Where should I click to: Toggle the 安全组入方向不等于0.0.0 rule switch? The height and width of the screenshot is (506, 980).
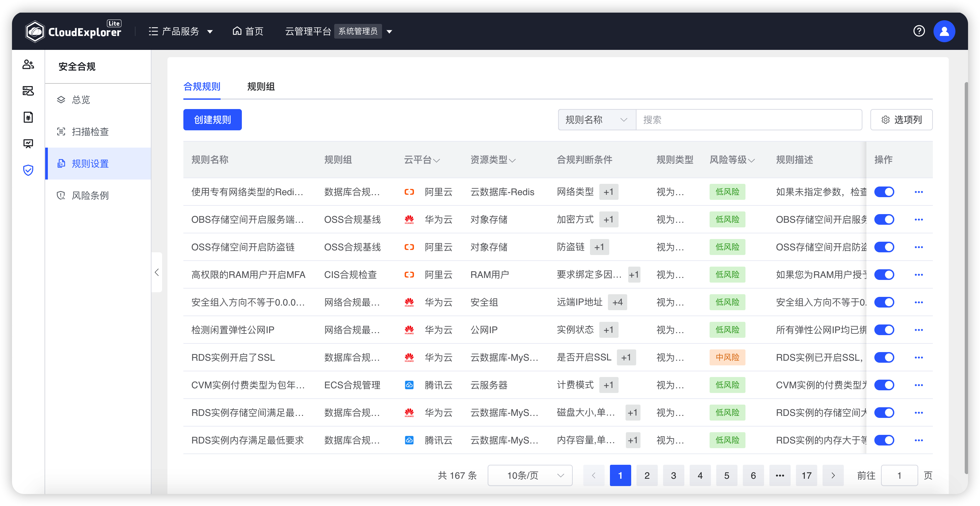884,302
